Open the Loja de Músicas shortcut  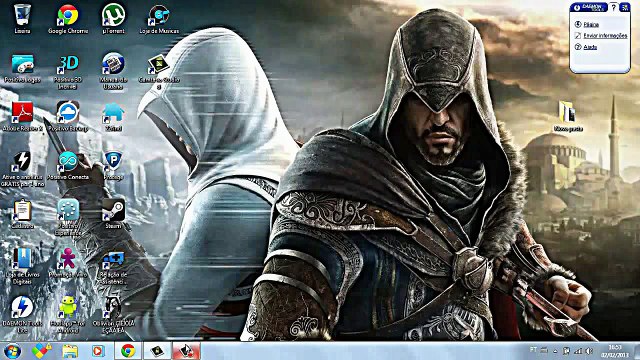tap(159, 19)
